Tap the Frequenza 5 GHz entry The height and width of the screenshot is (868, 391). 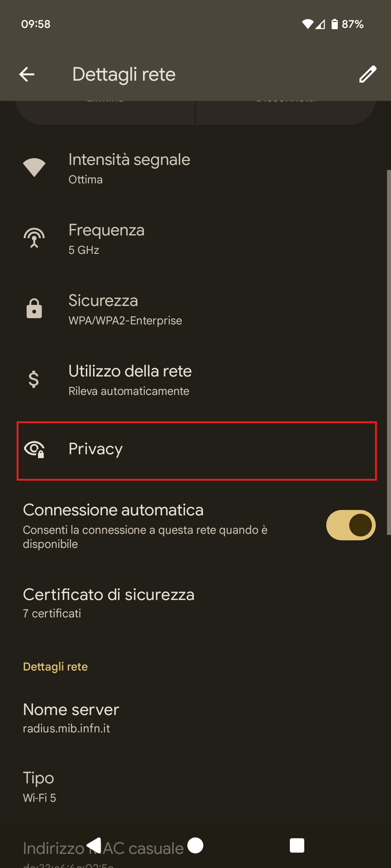[x=195, y=239]
